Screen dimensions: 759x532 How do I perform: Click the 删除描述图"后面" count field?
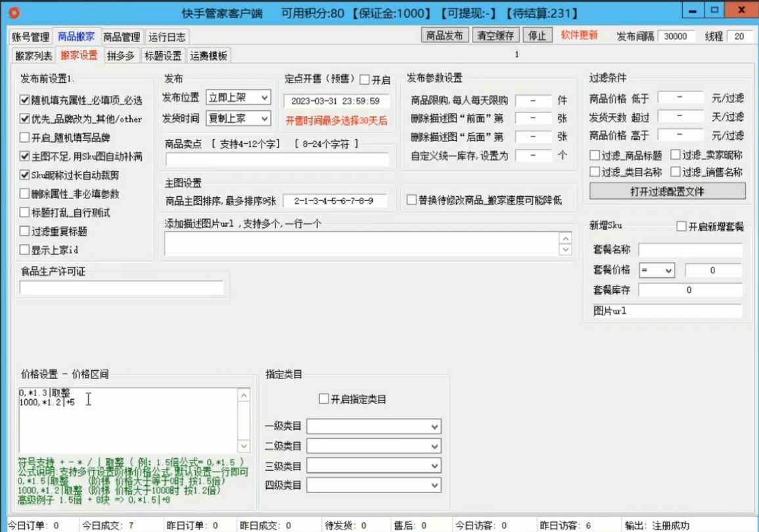coord(534,137)
